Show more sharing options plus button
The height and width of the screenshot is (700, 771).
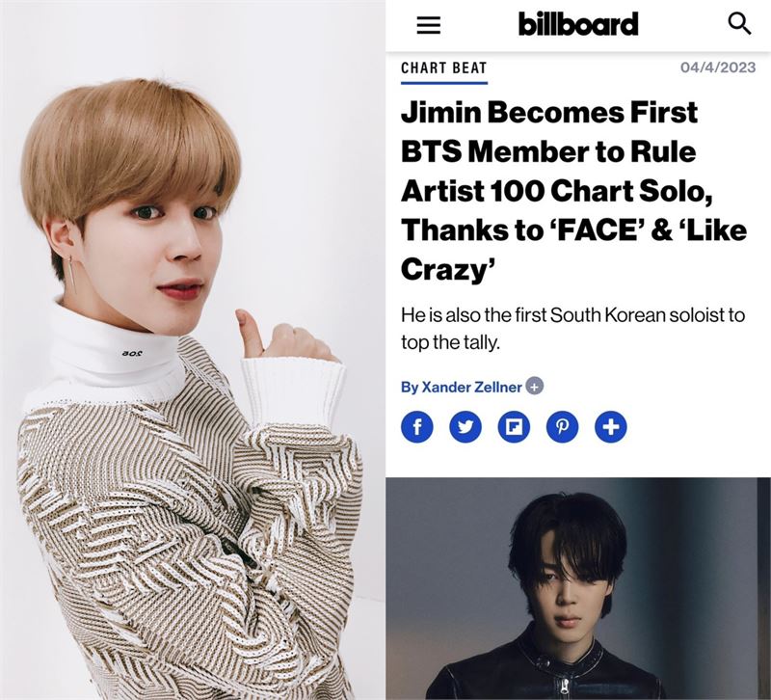(x=611, y=426)
